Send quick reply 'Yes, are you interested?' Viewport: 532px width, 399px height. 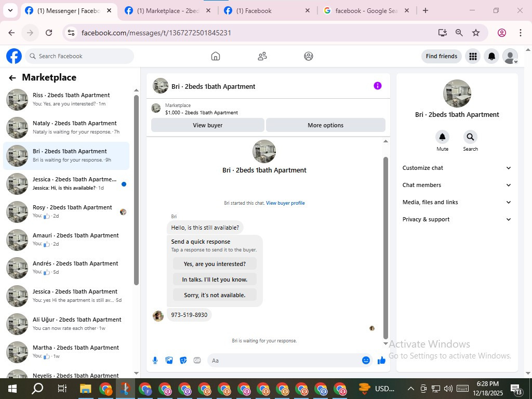click(215, 264)
